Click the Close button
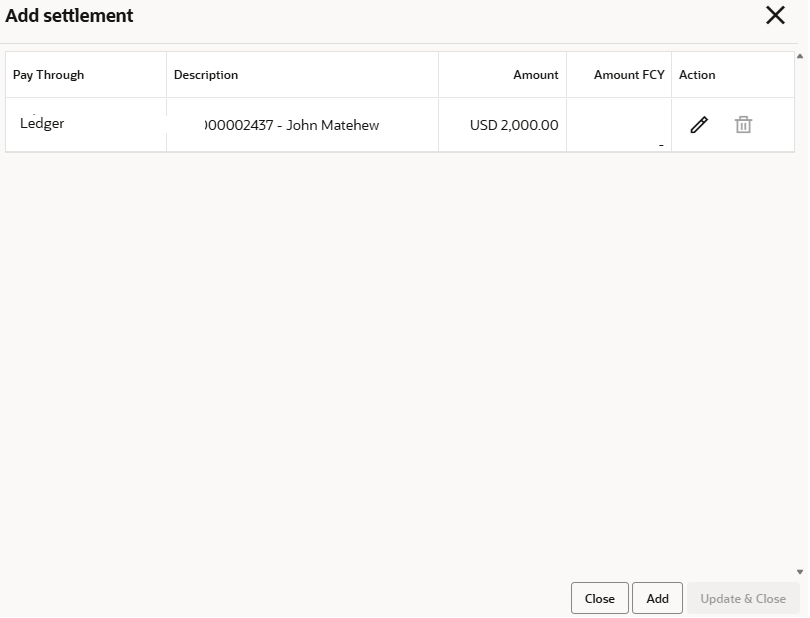Viewport: 810px width, 618px height. (601, 599)
